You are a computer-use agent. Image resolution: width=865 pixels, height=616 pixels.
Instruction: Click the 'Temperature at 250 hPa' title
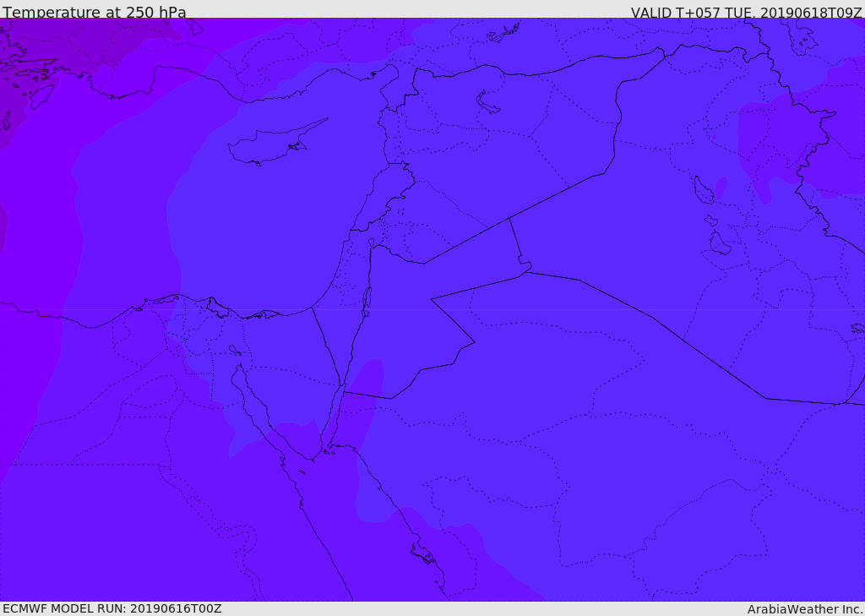coord(95,12)
